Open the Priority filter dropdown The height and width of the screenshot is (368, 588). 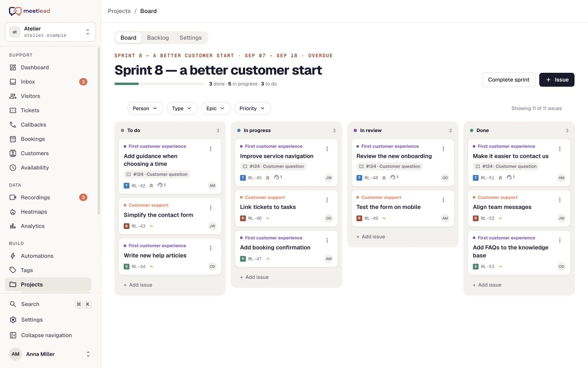[252, 108]
